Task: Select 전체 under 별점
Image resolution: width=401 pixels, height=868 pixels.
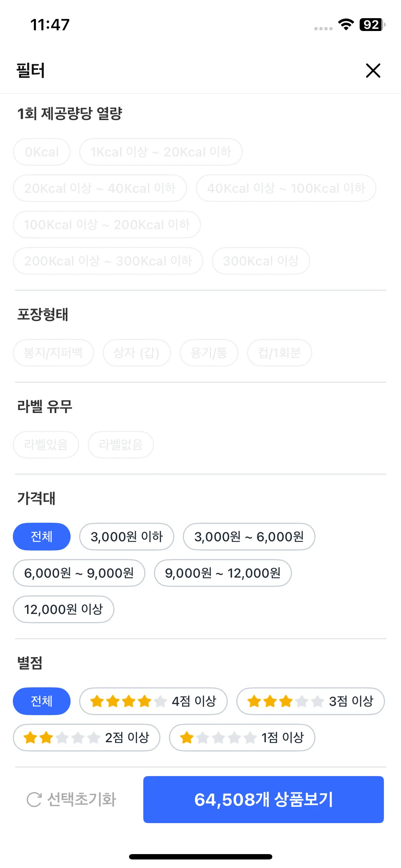Action: [x=42, y=701]
